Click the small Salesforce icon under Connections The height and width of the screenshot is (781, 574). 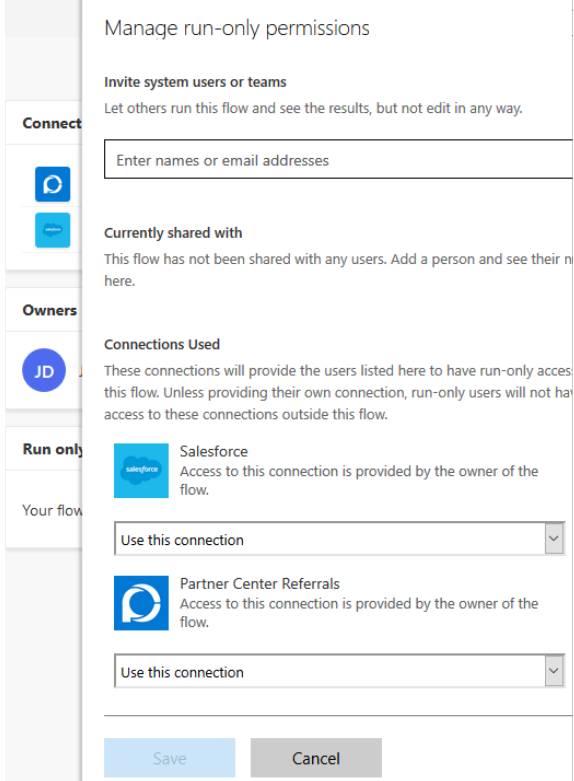pos(52,230)
